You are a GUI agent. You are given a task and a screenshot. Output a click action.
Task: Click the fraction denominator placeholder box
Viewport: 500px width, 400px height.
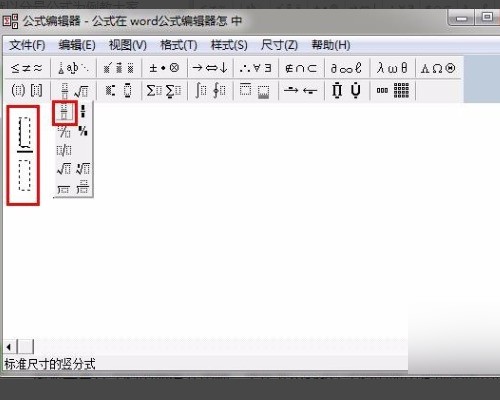point(25,176)
